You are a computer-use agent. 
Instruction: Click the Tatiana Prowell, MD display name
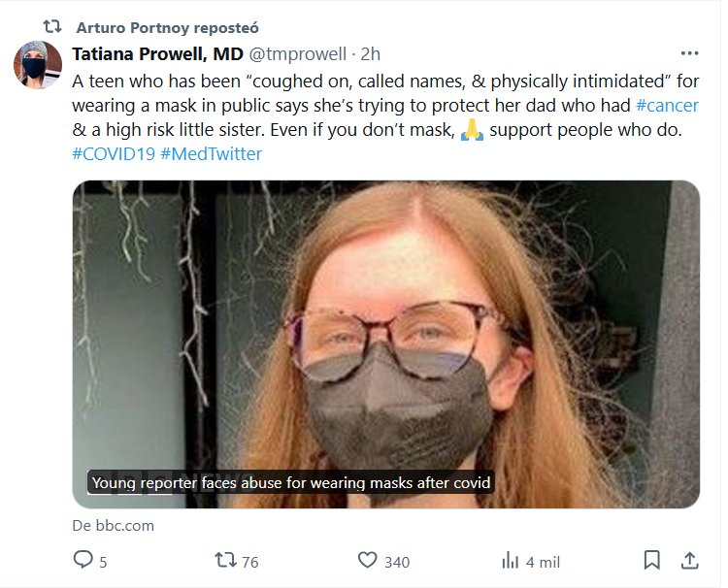click(x=157, y=54)
